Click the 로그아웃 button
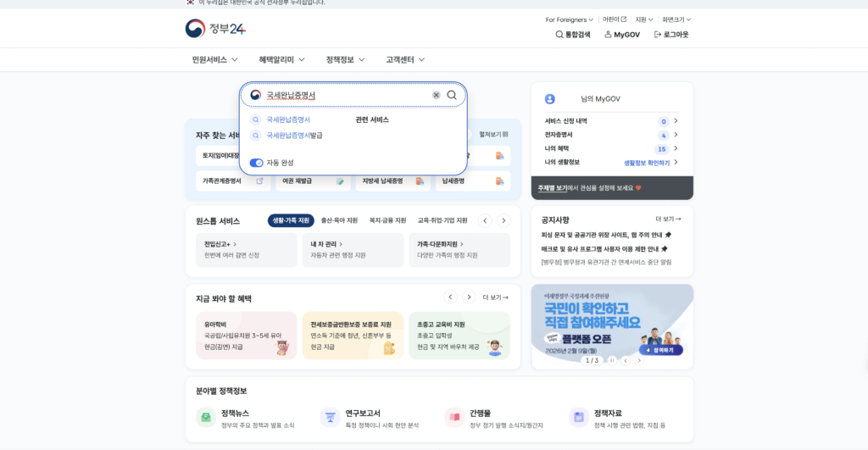Image resolution: width=868 pixels, height=450 pixels. point(671,34)
